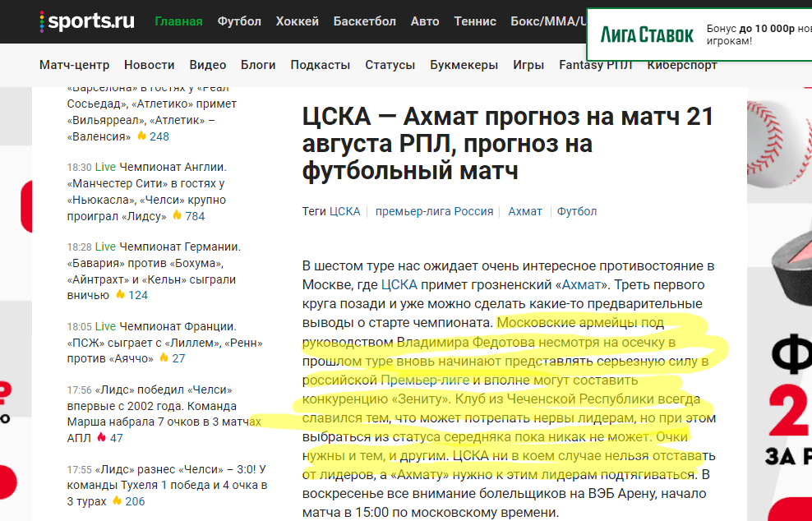Go to Игры tab
The image size is (812, 521).
[x=528, y=65]
